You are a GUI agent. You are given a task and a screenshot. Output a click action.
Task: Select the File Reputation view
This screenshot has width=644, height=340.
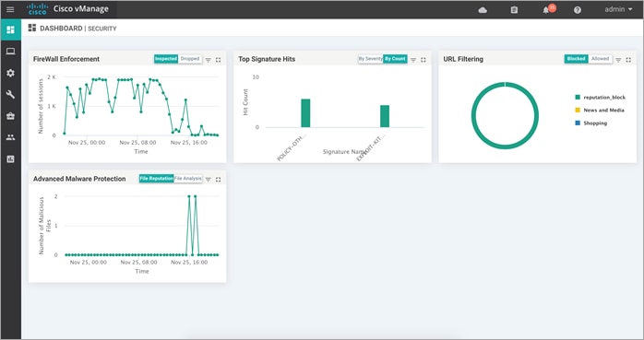click(157, 179)
